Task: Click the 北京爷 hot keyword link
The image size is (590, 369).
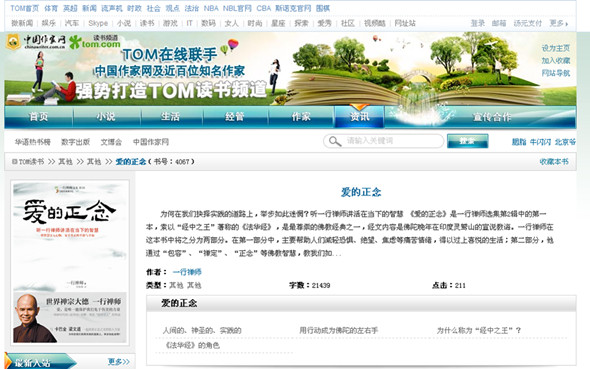Action: pos(565,142)
